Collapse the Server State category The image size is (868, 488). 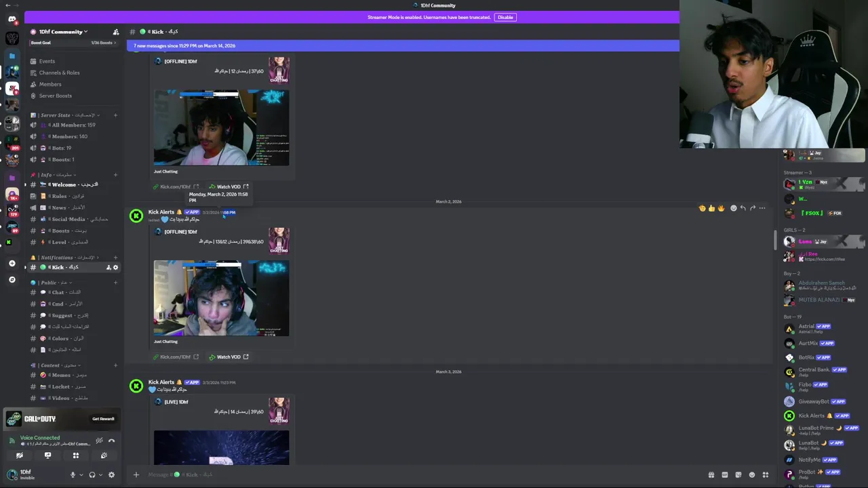tap(66, 115)
